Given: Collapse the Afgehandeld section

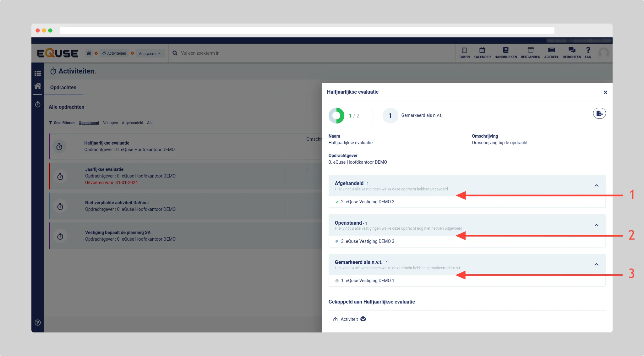Looking at the screenshot, I should tap(596, 186).
